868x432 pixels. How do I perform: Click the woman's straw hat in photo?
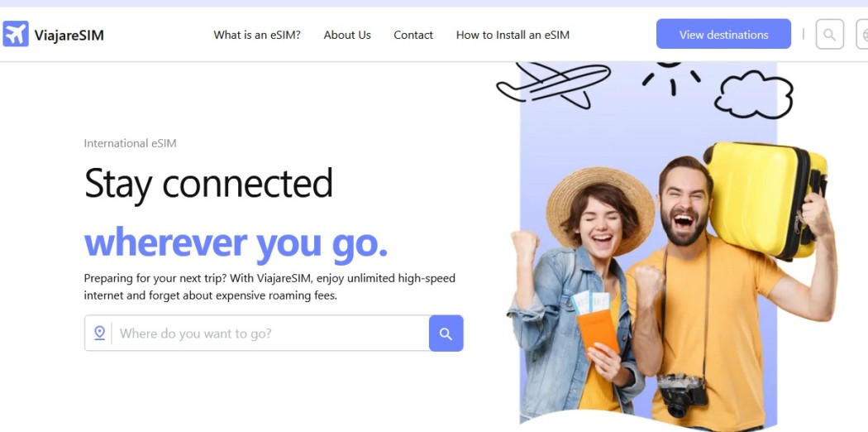(x=600, y=208)
